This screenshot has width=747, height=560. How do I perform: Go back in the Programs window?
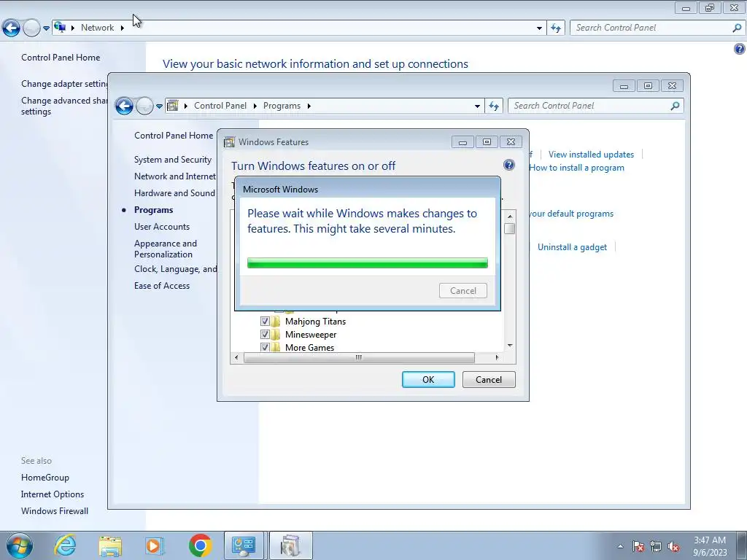point(124,106)
